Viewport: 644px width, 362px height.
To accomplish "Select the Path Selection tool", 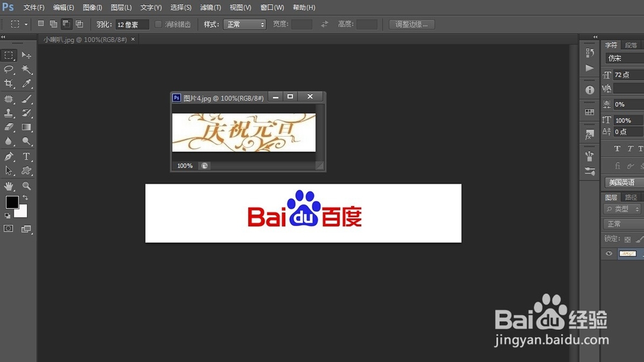I will tap(8, 171).
